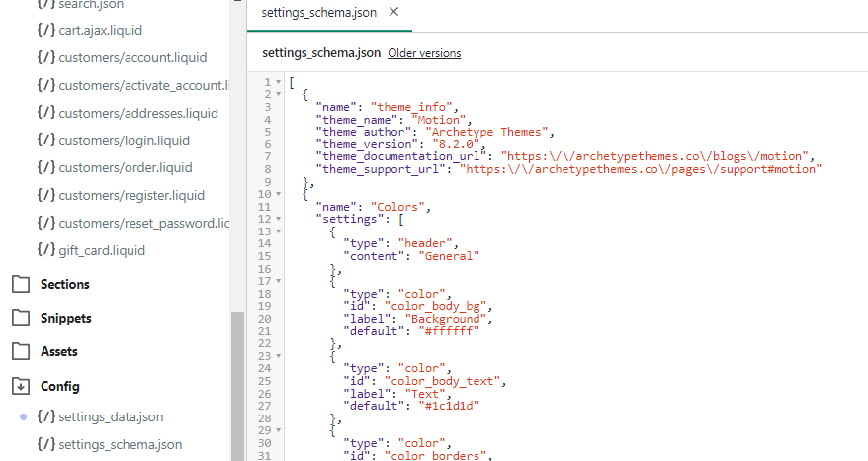The height and width of the screenshot is (461, 868).
Task: Click the code file icon beside customers/account.liquid
Action: coord(46,57)
